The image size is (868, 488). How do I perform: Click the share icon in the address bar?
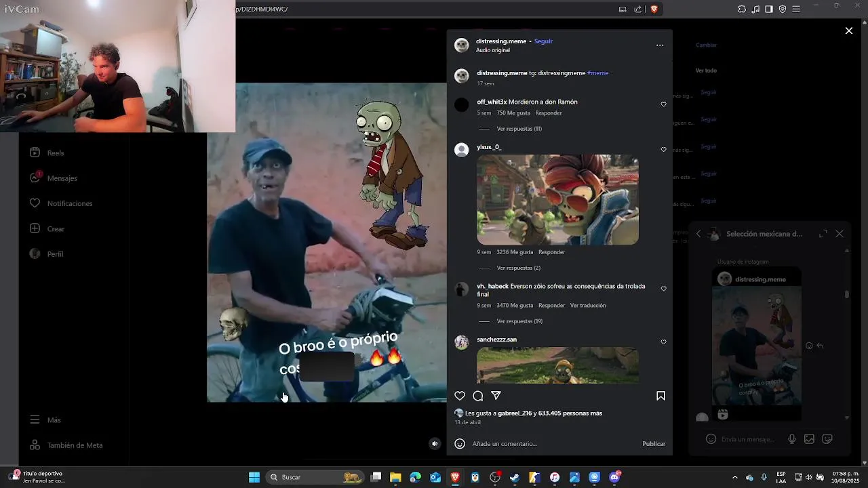(x=638, y=9)
